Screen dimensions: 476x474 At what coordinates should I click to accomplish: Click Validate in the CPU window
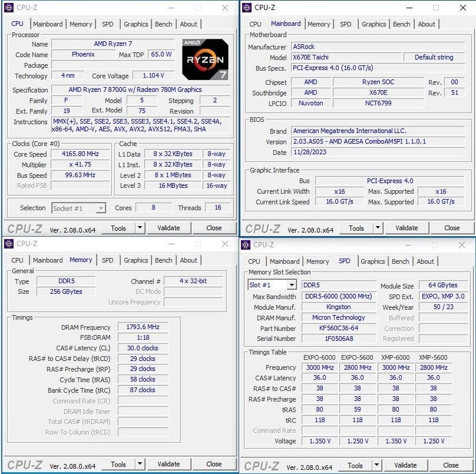tap(169, 228)
